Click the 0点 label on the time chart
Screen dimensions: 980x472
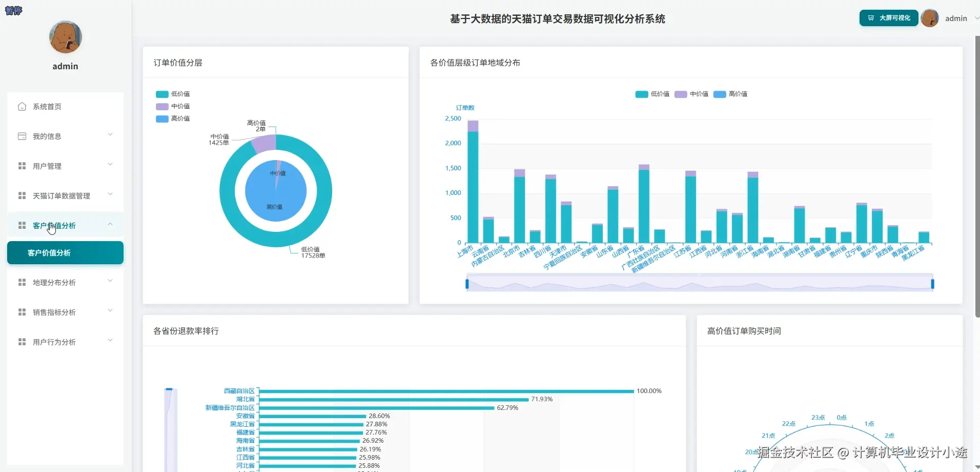tap(842, 418)
